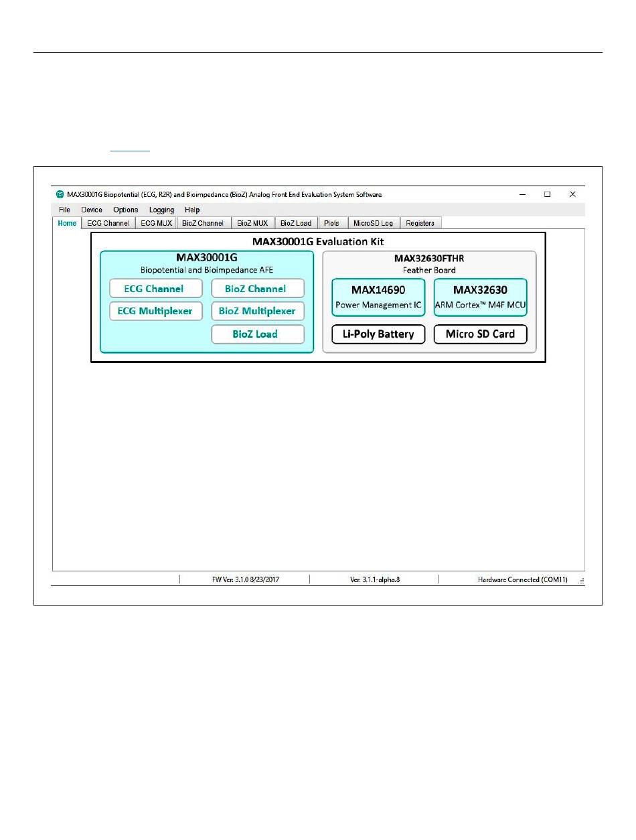The height and width of the screenshot is (840, 636).
Task: Switch to the ECG MUX tab
Action: coord(156,223)
